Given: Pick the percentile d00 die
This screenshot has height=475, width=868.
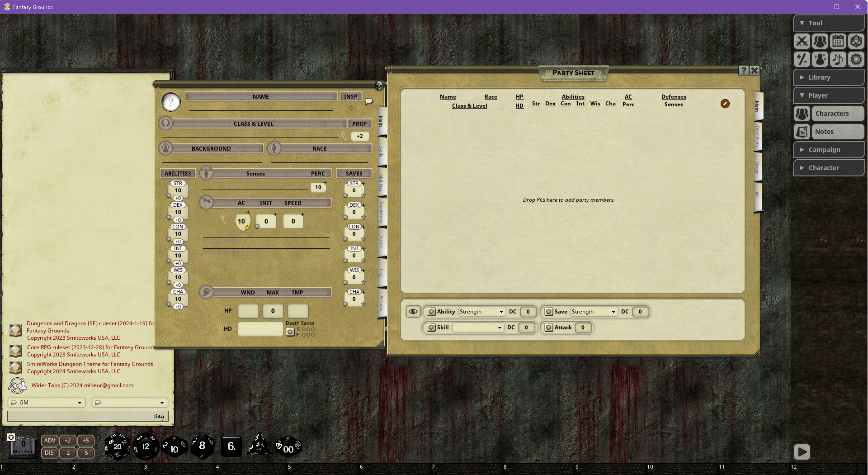Looking at the screenshot, I should [288, 447].
